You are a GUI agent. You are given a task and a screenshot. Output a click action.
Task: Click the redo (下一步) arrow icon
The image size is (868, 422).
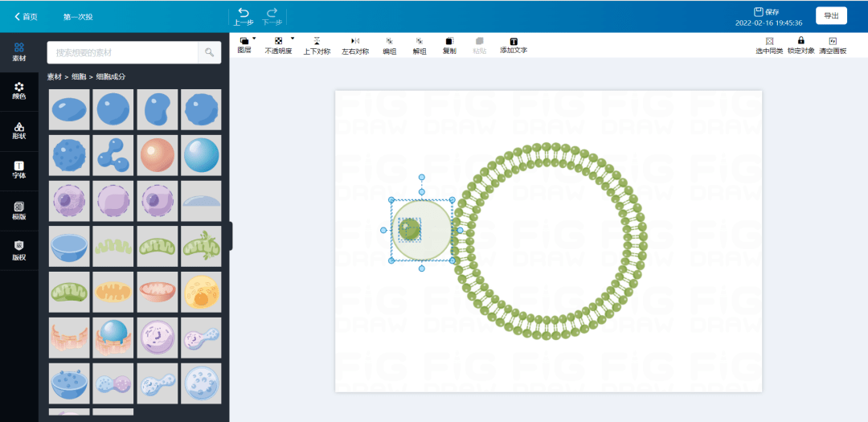[272, 13]
